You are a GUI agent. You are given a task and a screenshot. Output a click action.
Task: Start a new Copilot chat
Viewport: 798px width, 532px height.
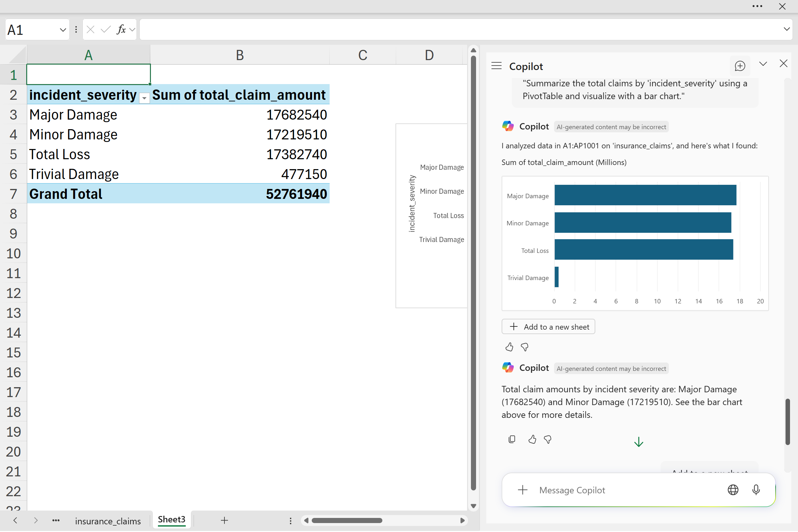click(x=739, y=66)
